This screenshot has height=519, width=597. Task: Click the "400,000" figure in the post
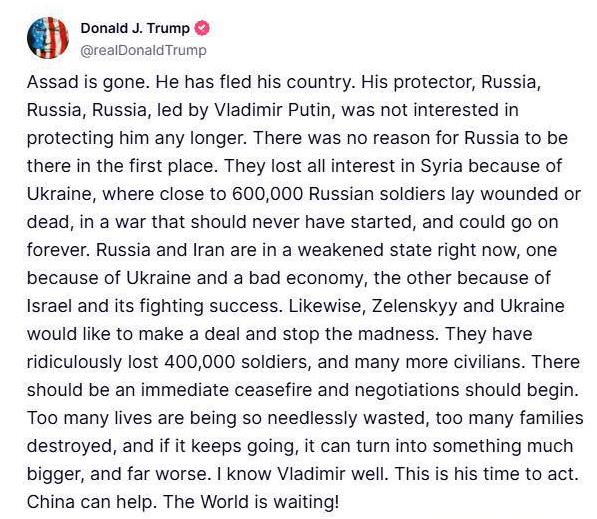200,362
